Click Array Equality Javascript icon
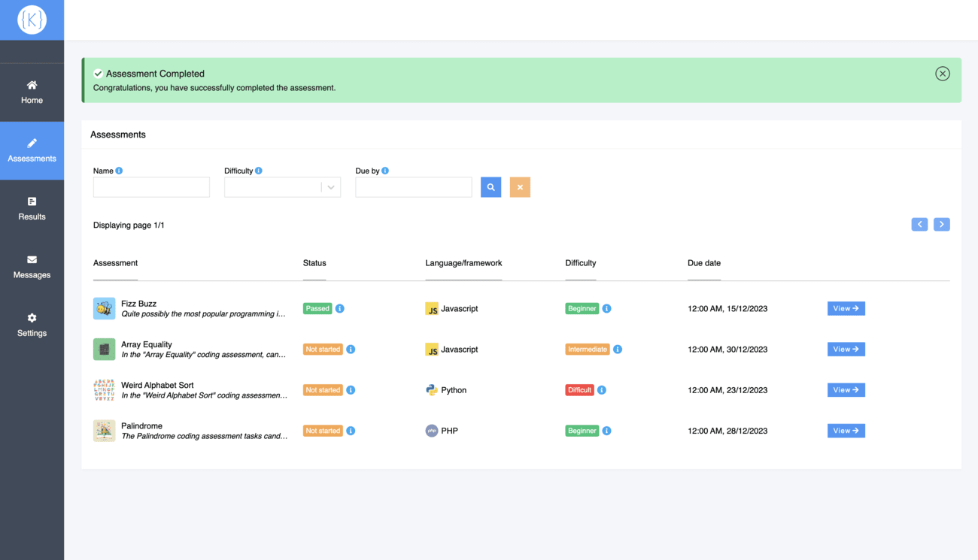 pyautogui.click(x=431, y=349)
